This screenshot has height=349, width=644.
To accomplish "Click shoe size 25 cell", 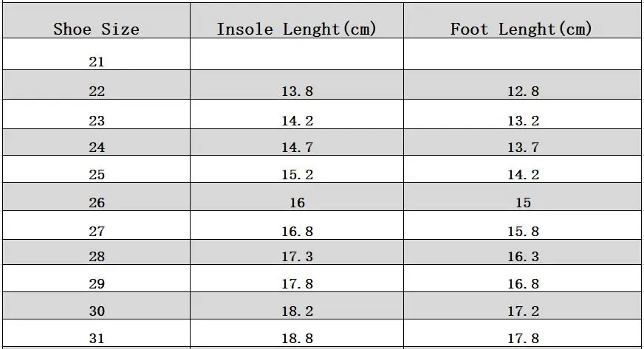I will click(97, 175).
